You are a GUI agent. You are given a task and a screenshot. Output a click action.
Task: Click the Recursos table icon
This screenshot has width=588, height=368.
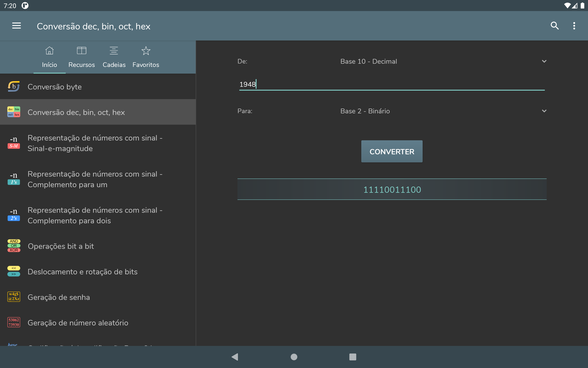[x=82, y=51]
